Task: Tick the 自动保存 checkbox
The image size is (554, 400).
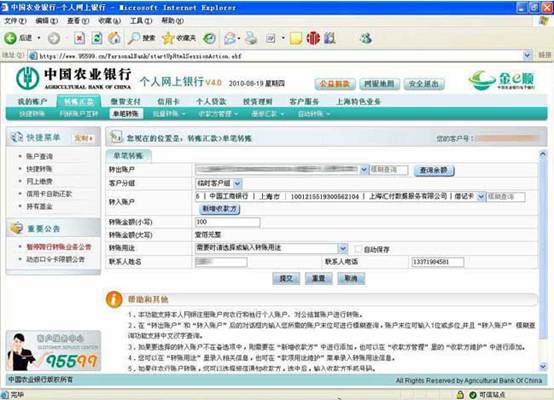Action: click(x=358, y=249)
